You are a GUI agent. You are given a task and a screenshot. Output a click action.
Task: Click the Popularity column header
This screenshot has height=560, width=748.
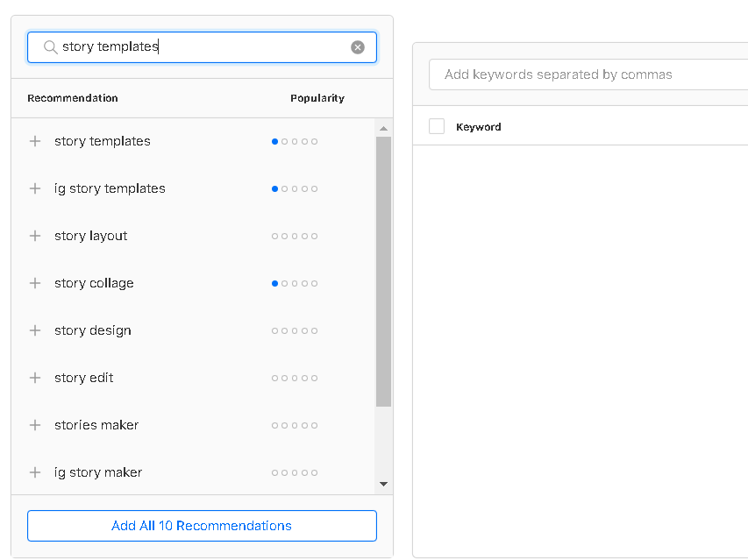pyautogui.click(x=317, y=98)
